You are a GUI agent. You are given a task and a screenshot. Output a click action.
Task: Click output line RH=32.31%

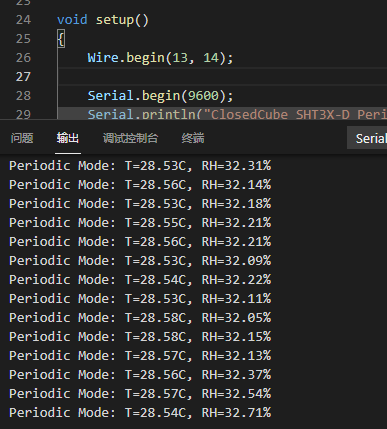tap(140, 166)
